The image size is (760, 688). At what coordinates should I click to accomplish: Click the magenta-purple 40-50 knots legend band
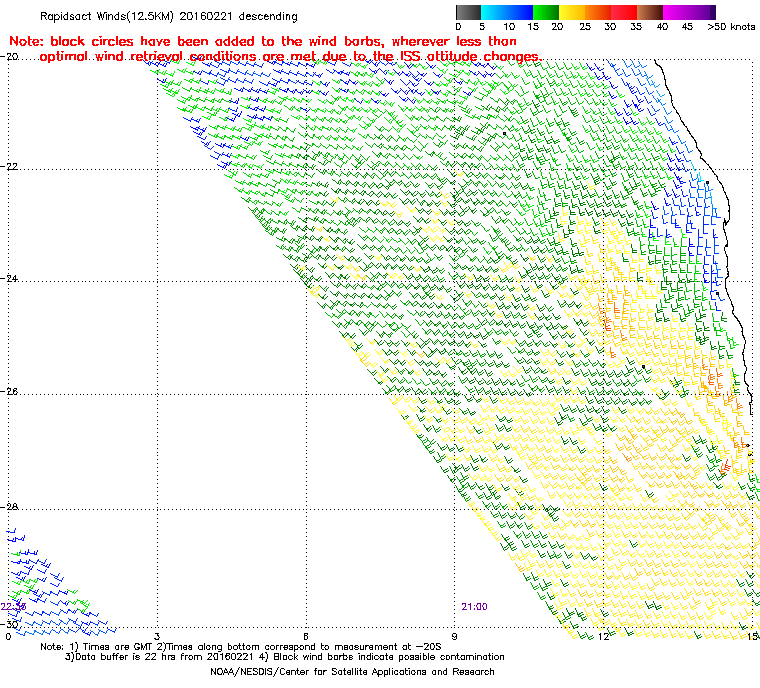pyautogui.click(x=689, y=12)
